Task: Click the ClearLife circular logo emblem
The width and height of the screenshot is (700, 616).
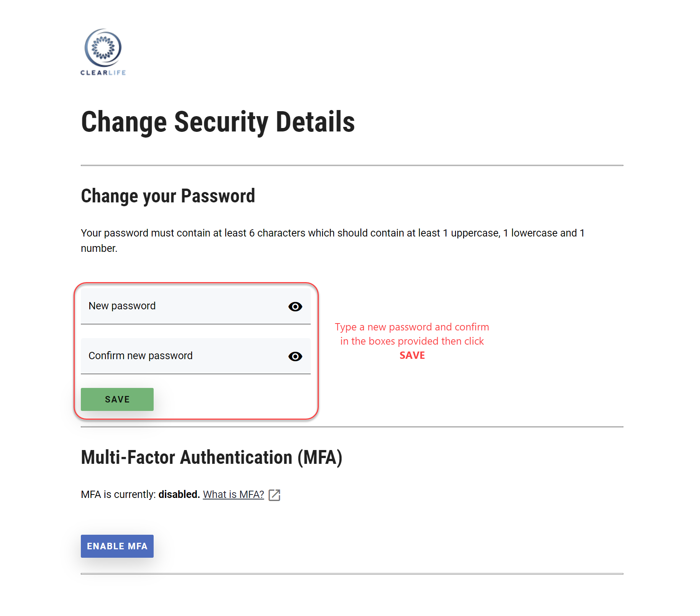Action: click(x=103, y=48)
